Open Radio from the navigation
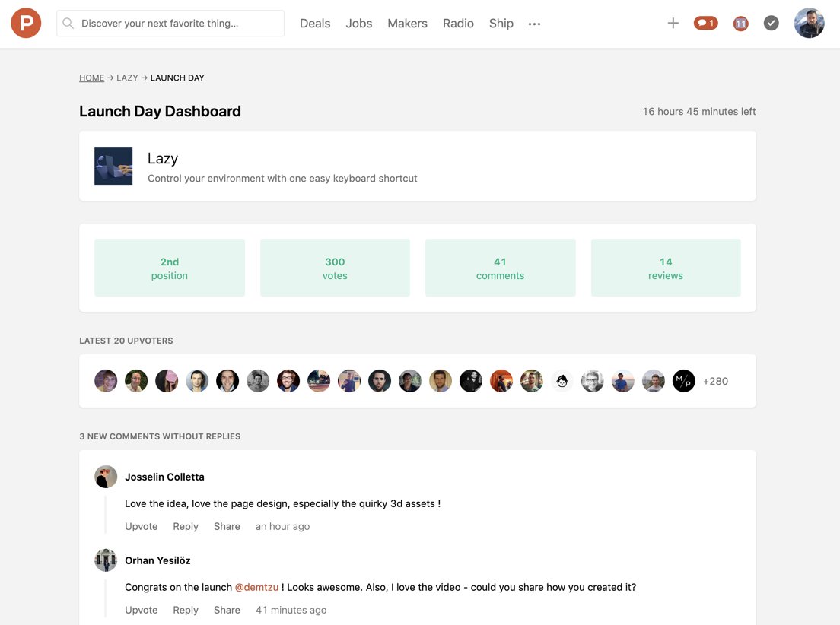840x625 pixels. [458, 23]
